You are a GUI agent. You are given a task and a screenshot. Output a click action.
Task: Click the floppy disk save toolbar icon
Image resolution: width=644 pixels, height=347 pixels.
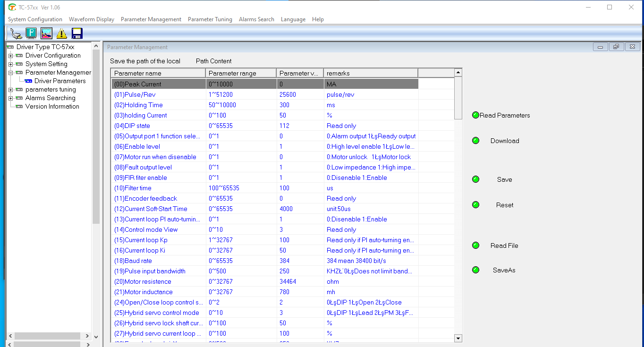click(x=77, y=33)
